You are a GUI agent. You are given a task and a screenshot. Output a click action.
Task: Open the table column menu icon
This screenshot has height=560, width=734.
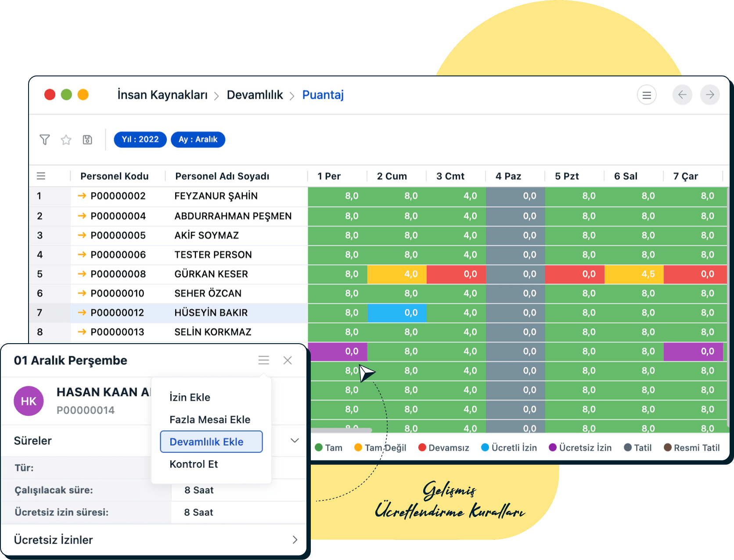pyautogui.click(x=41, y=176)
